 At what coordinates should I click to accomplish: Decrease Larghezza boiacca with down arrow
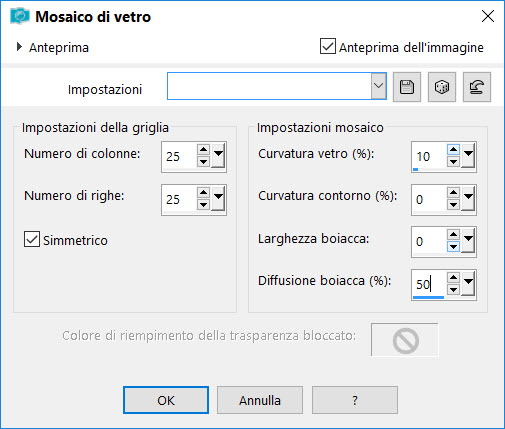coord(453,247)
